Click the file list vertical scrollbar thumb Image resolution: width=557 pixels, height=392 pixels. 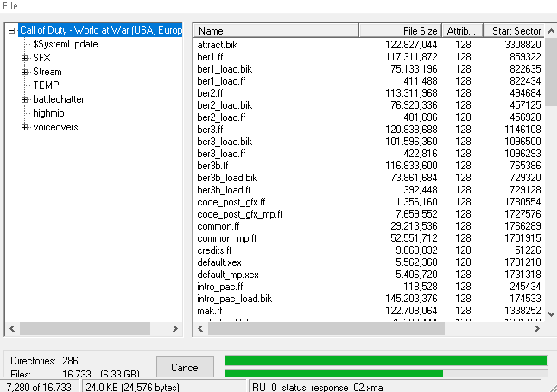[551, 72]
